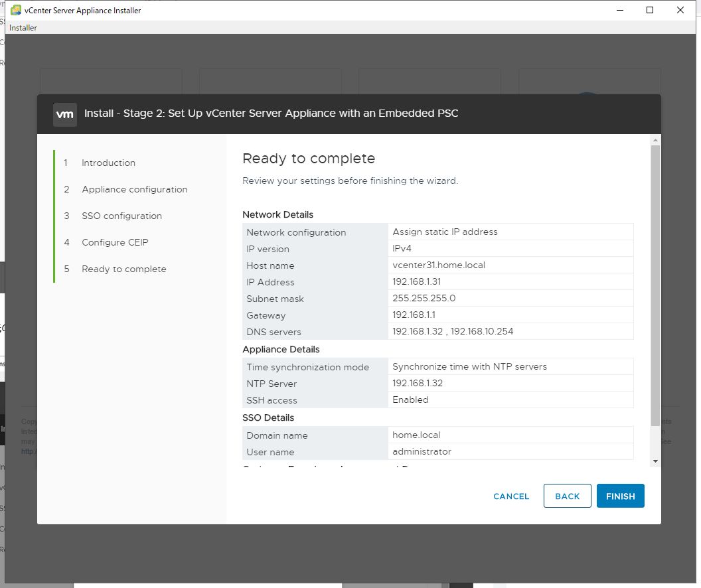Click the Network Details heading
Screen dimensions: 701x588
[277, 214]
